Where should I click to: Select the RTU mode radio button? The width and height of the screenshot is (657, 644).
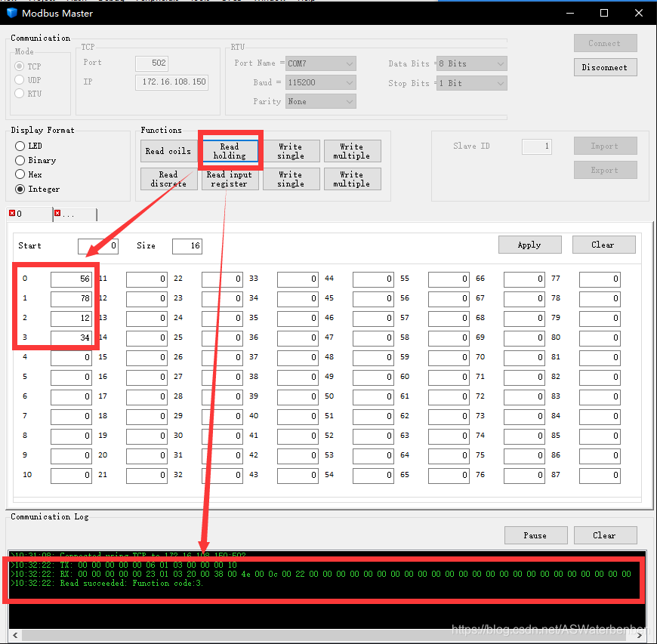(x=20, y=93)
